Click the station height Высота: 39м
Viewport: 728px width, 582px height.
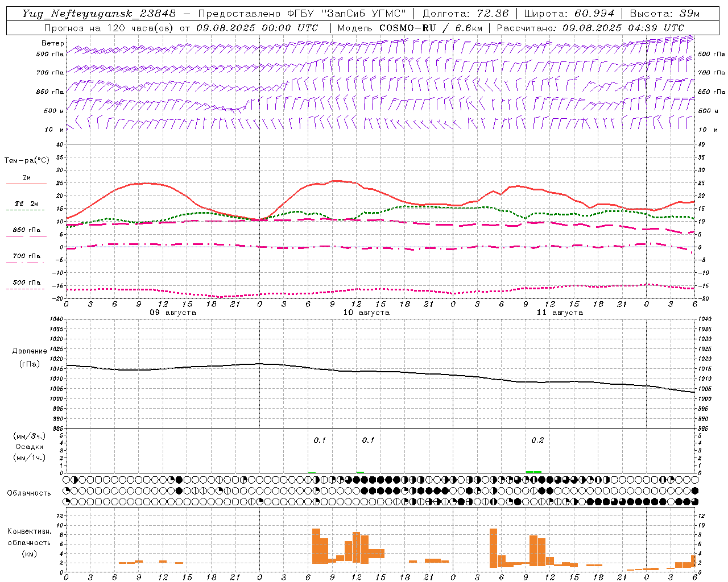[x=665, y=14]
